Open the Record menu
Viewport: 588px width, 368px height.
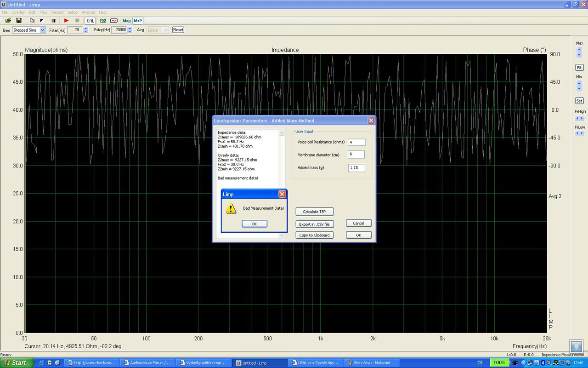(57, 12)
